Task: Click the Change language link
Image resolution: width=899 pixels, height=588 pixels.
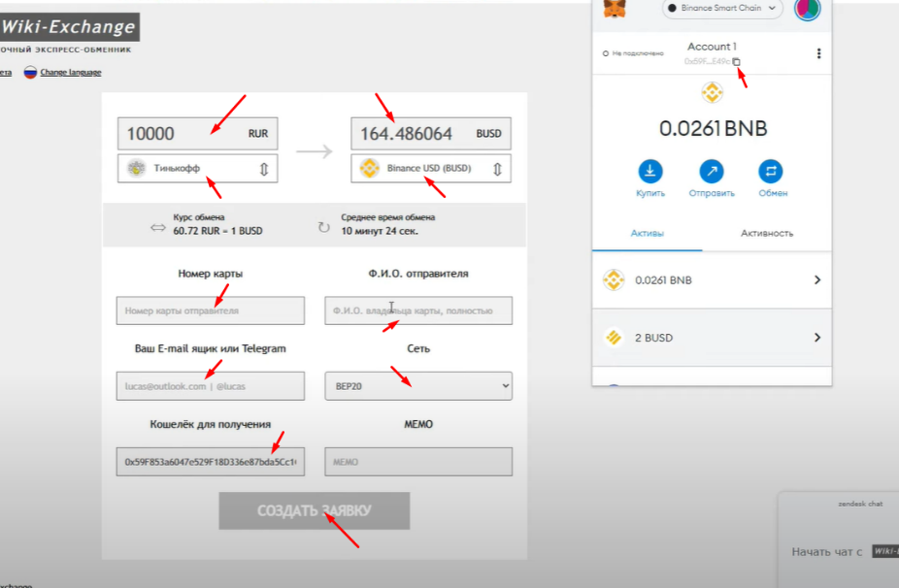Action: coord(71,72)
